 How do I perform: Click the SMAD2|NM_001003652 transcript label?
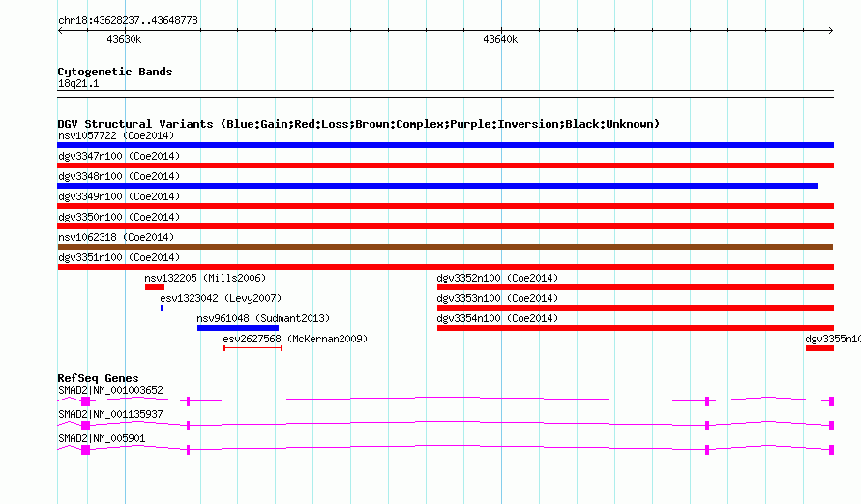[x=110, y=391]
